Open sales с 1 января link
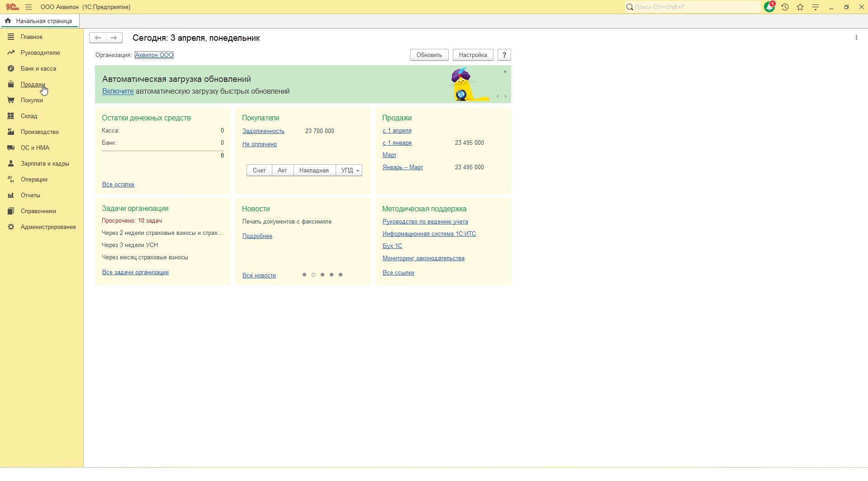Screen dimensions: 868x481 pos(397,143)
